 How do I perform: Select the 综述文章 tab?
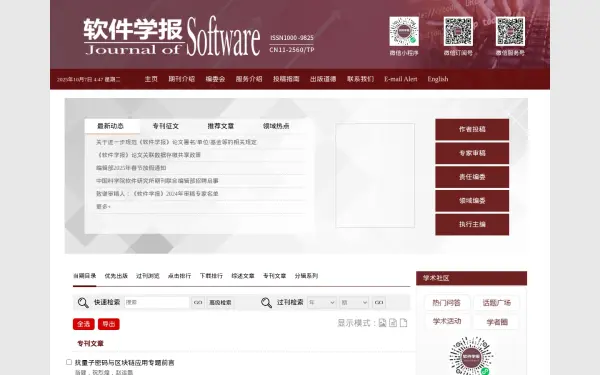[x=243, y=276]
